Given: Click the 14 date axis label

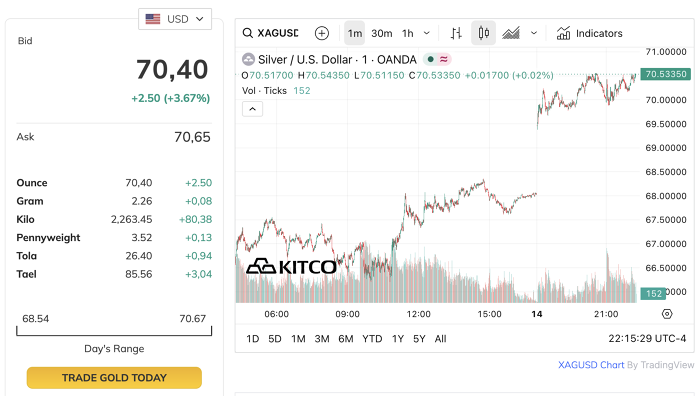Looking at the screenshot, I should pyautogui.click(x=537, y=314).
